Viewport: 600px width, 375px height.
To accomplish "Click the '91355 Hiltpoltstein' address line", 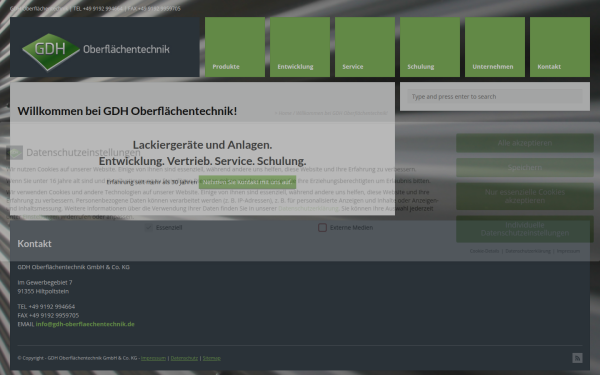I will (43, 291).
